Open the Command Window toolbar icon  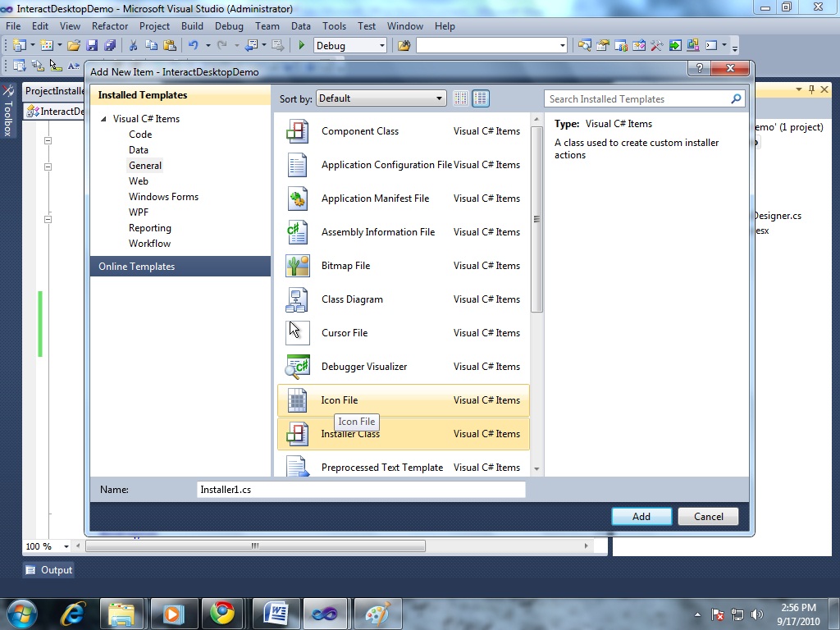(711, 46)
